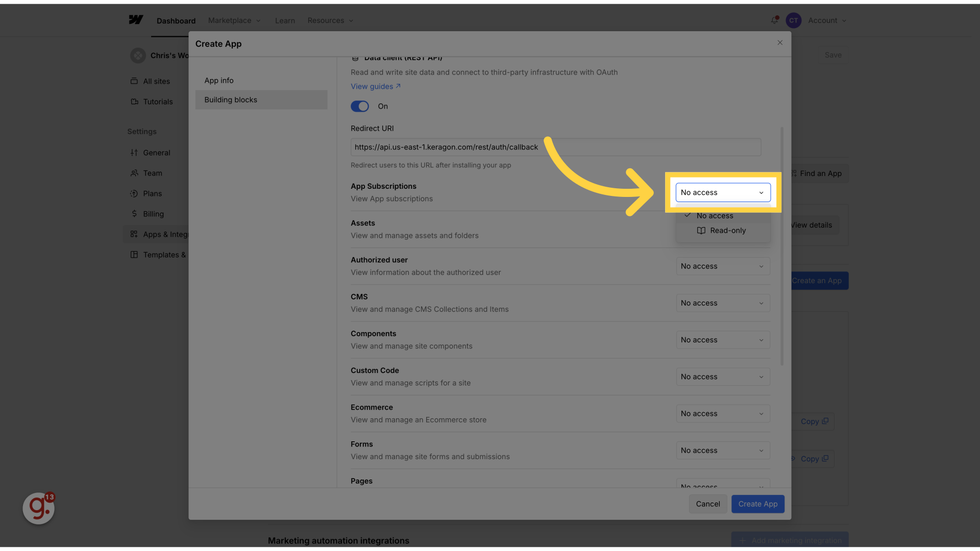Image resolution: width=980 pixels, height=551 pixels.
Task: Click the Save button behind dialog
Action: click(x=833, y=55)
